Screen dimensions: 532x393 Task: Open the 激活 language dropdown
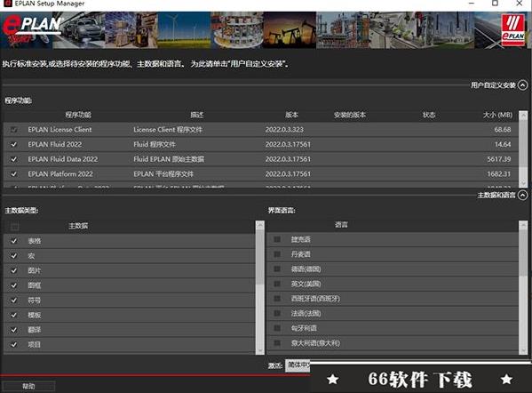click(x=298, y=365)
